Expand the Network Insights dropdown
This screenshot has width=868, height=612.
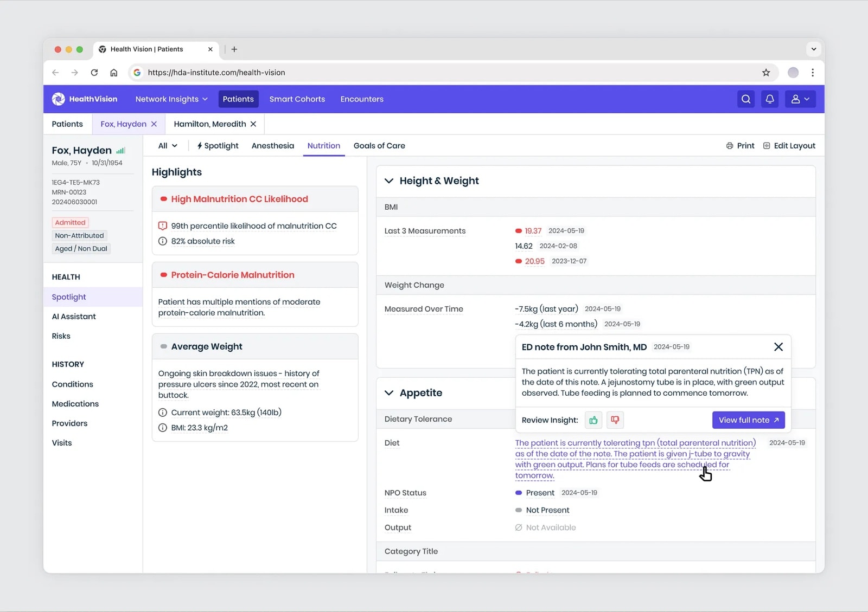[171, 99]
